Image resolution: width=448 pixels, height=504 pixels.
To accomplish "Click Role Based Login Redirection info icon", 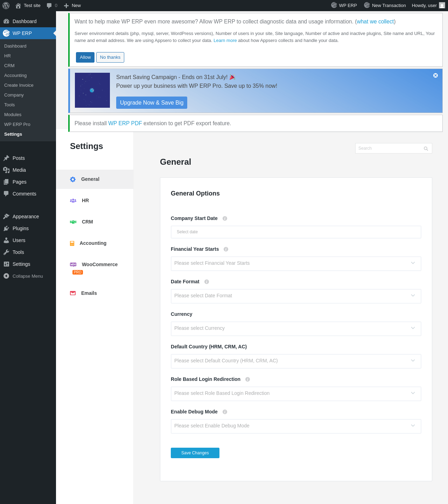I will pyautogui.click(x=248, y=379).
